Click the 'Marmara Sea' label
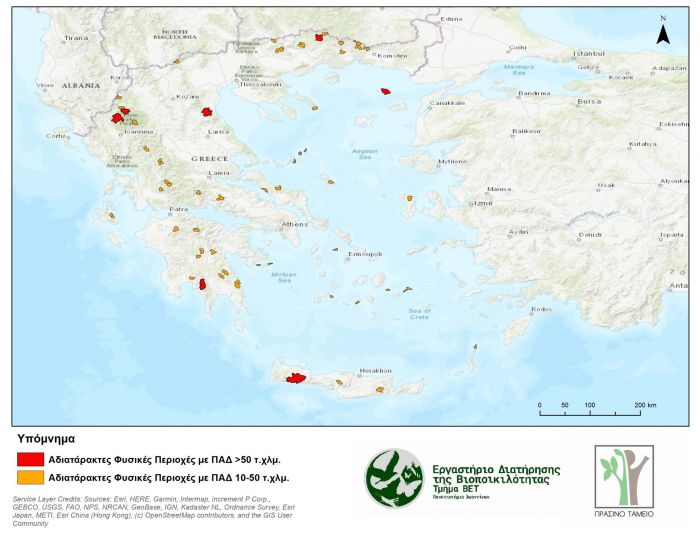700x541 pixels. (518, 69)
